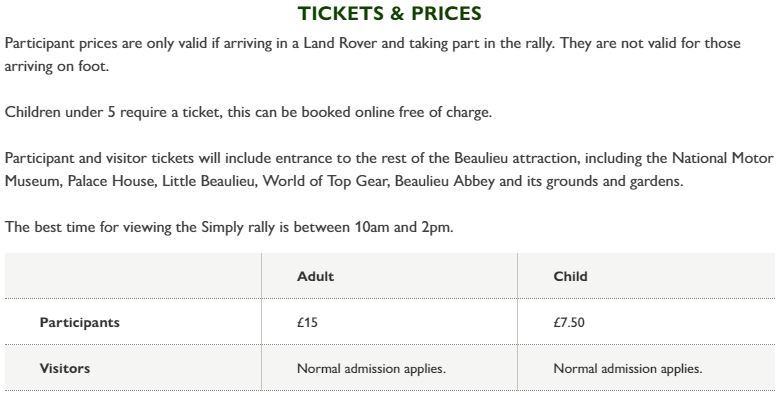Click the words arriving on foot
The width and height of the screenshot is (779, 395).
point(56,66)
